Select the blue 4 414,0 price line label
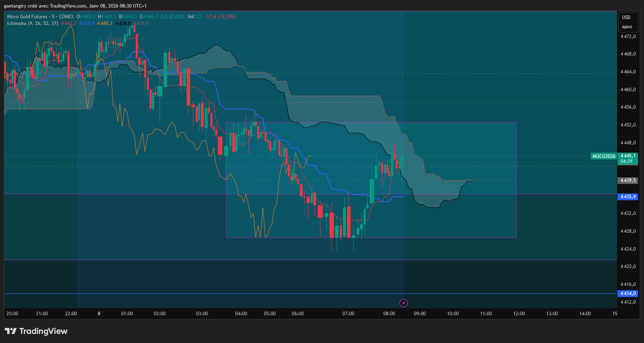Viewport: 644px width, 343px height. click(x=628, y=293)
